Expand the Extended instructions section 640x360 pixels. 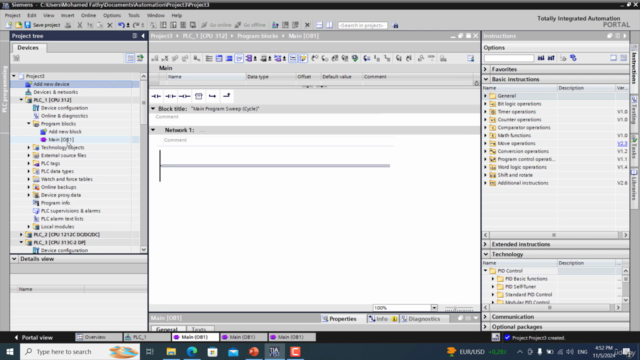486,244
